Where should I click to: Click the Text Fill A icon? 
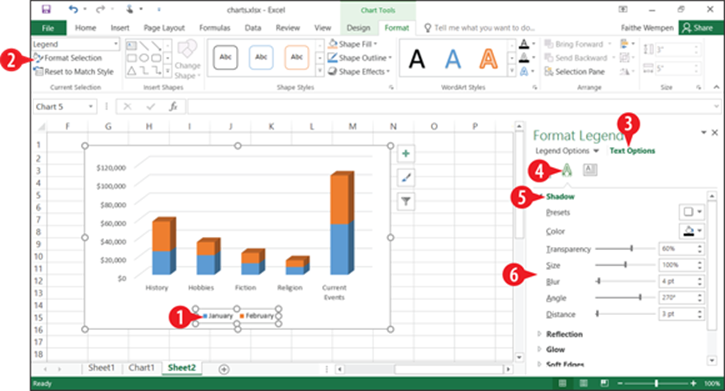tap(524, 44)
